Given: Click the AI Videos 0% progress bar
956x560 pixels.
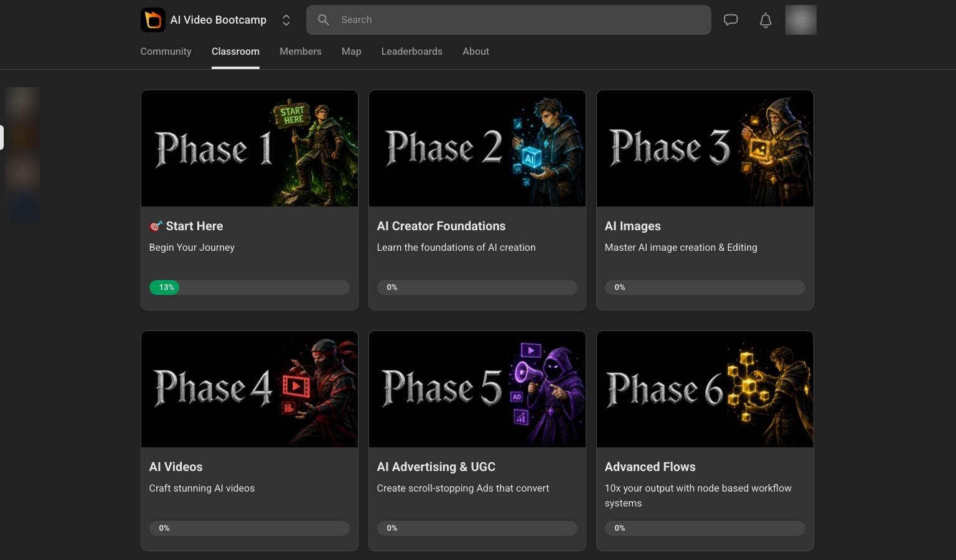Looking at the screenshot, I should (x=250, y=528).
